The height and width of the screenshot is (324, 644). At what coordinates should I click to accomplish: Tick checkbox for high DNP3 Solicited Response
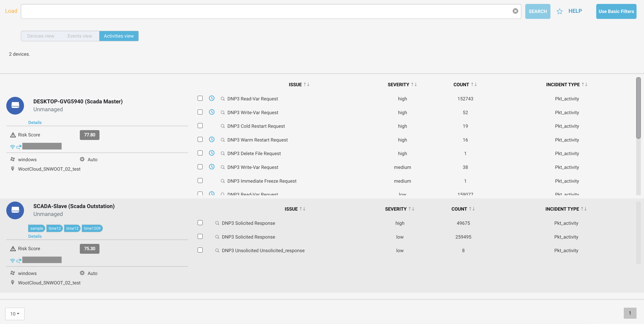coord(200,223)
